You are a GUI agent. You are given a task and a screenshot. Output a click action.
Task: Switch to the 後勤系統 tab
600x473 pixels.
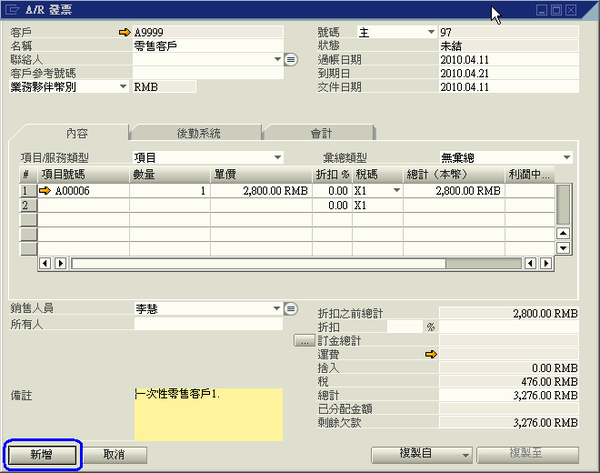pyautogui.click(x=198, y=133)
